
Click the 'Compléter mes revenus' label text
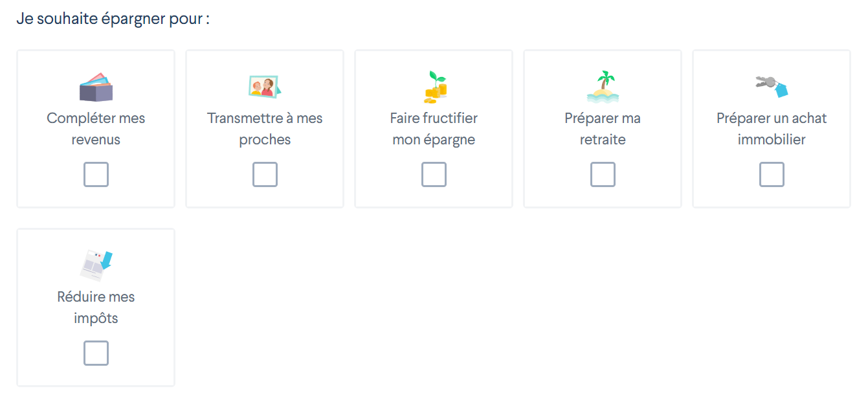96,129
